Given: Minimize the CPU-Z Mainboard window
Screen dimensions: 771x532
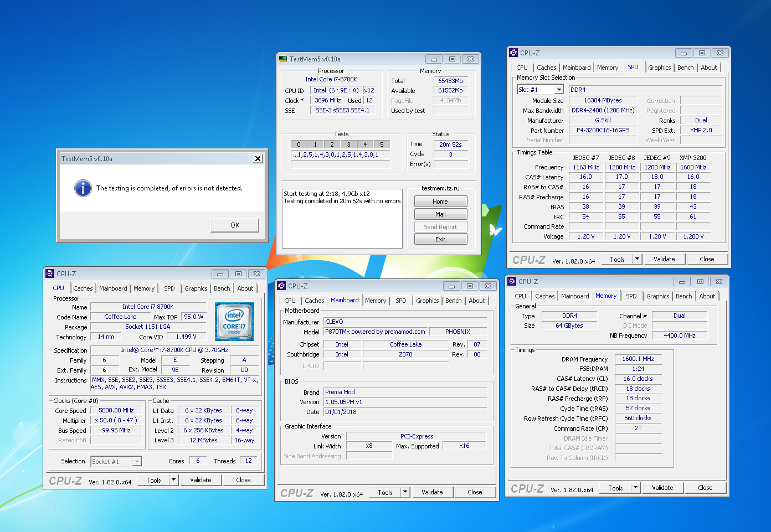Looking at the screenshot, I should (451, 286).
